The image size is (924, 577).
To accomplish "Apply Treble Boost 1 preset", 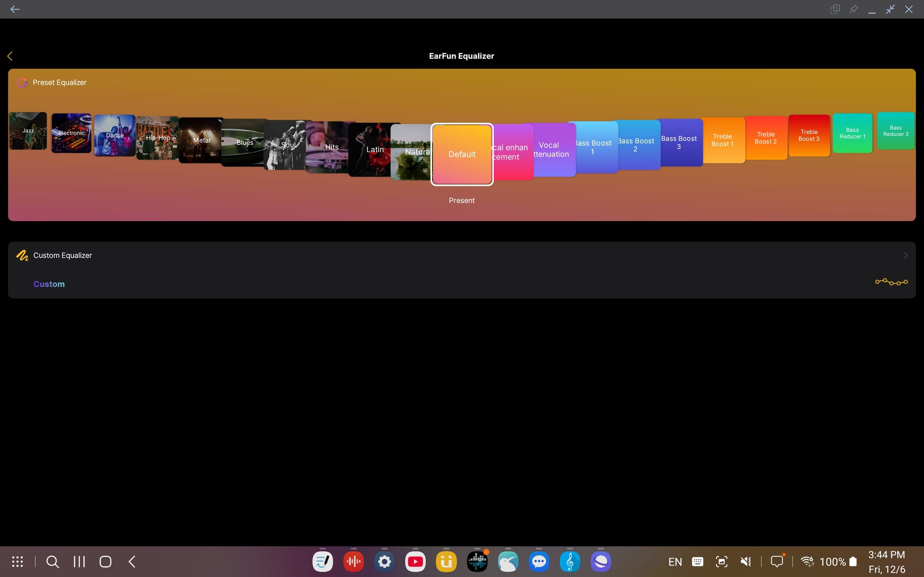I will pos(723,140).
